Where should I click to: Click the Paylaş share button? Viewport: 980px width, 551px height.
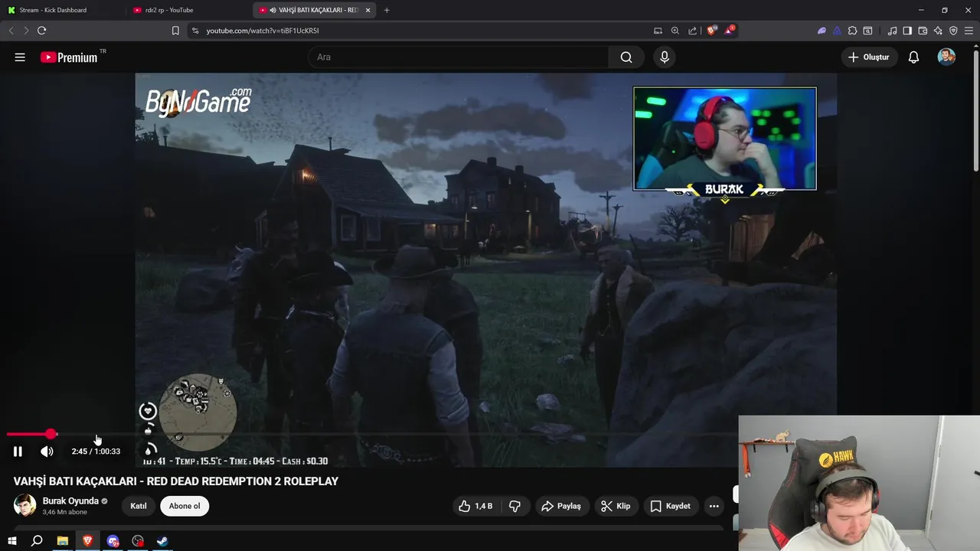click(561, 506)
